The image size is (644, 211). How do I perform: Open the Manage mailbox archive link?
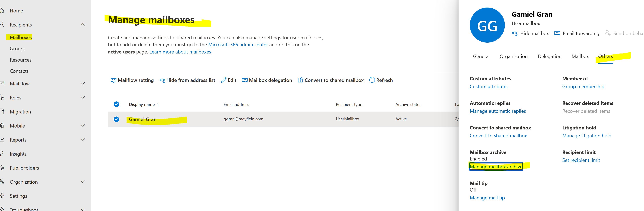click(x=496, y=167)
